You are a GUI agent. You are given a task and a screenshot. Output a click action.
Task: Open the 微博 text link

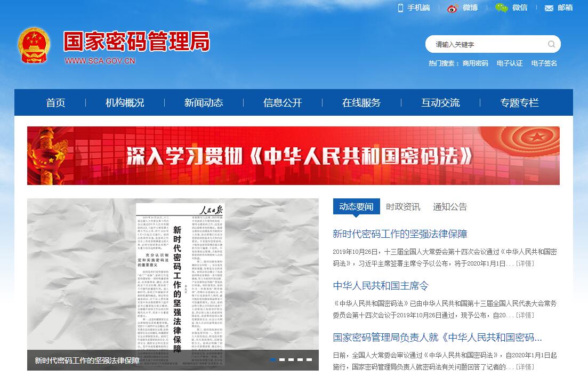point(470,8)
